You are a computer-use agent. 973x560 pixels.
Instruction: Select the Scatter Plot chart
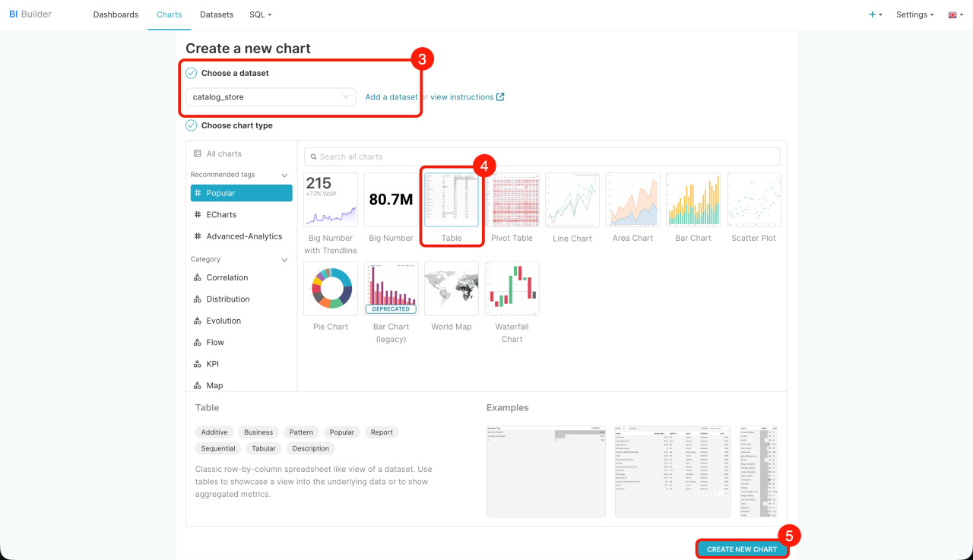tap(753, 200)
